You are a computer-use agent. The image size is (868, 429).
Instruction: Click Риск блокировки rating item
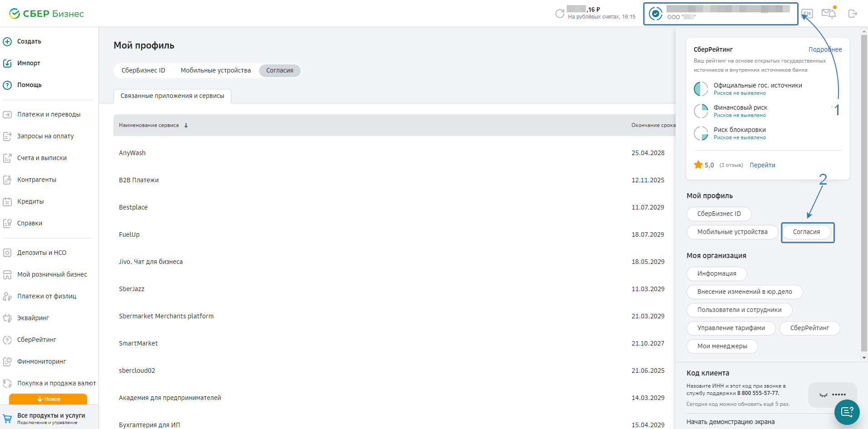pyautogui.click(x=730, y=133)
